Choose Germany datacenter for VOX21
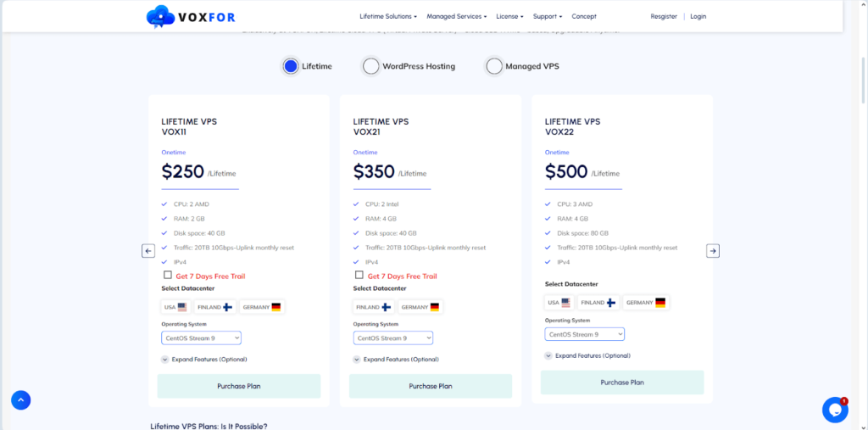 (420, 307)
